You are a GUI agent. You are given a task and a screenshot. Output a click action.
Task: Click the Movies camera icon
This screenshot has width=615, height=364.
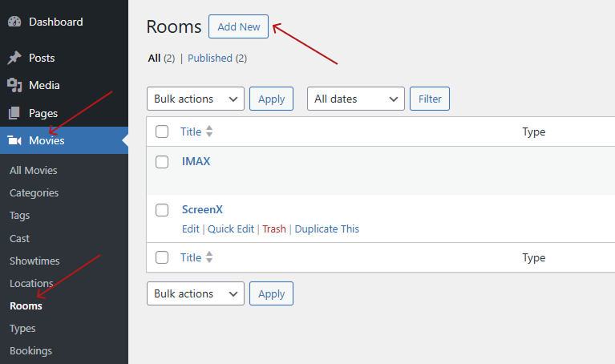(14, 141)
